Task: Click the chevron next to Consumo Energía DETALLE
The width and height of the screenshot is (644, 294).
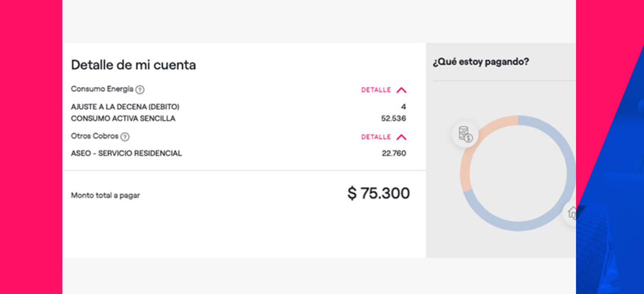Action: (401, 90)
